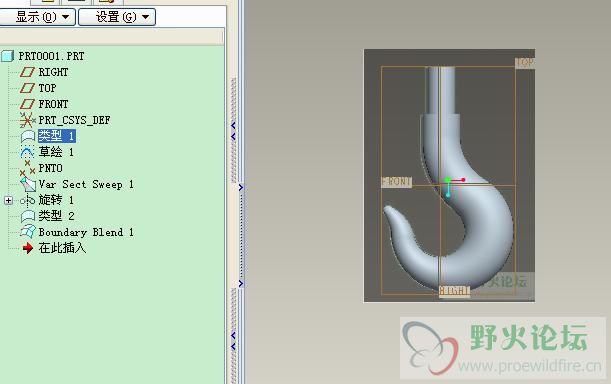
Task: Open the 设置 dropdown menu
Action: coord(117,17)
